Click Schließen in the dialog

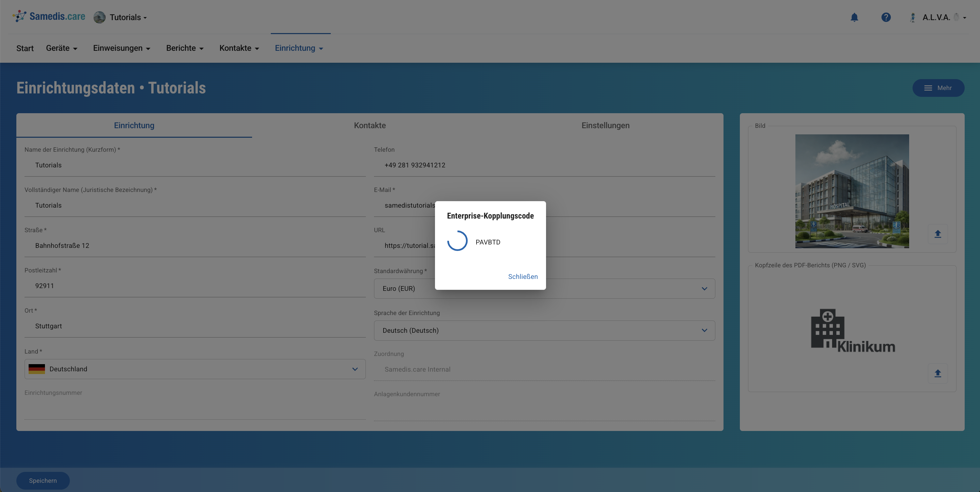(x=523, y=277)
